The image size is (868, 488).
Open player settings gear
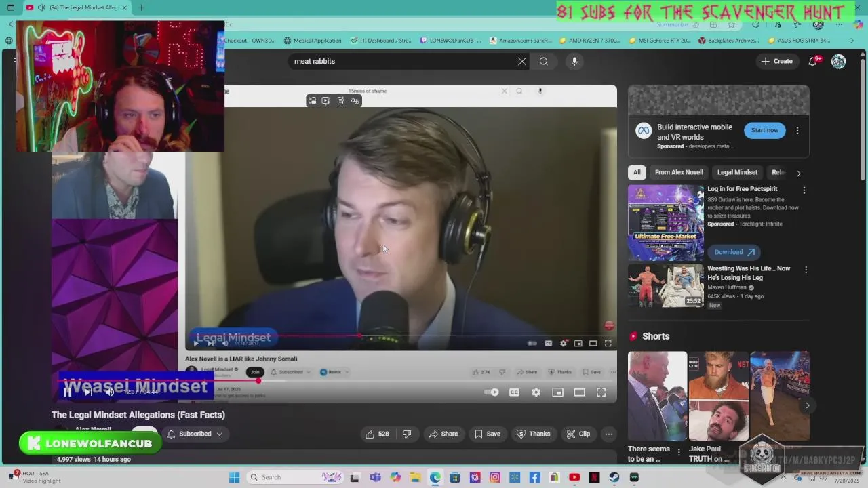tap(536, 392)
